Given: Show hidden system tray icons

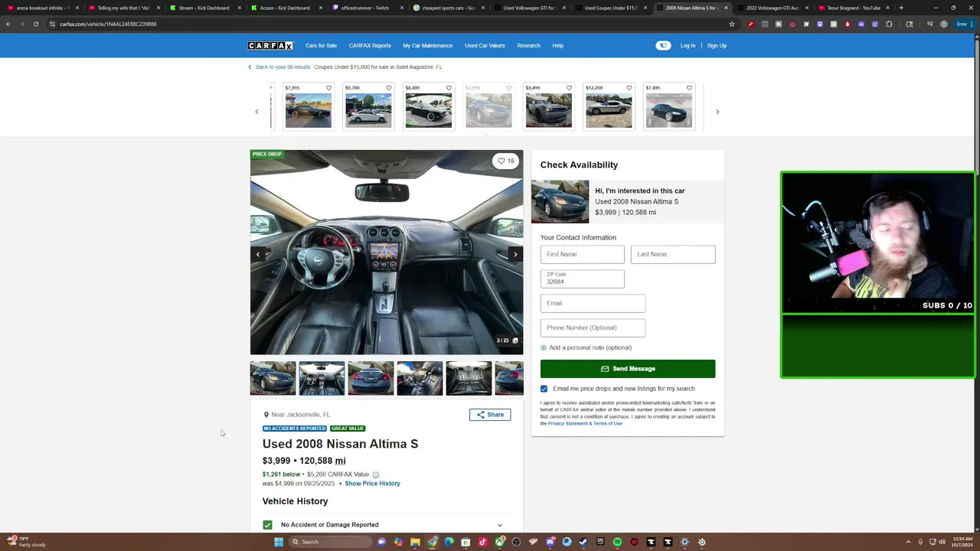Looking at the screenshot, I should click(908, 542).
